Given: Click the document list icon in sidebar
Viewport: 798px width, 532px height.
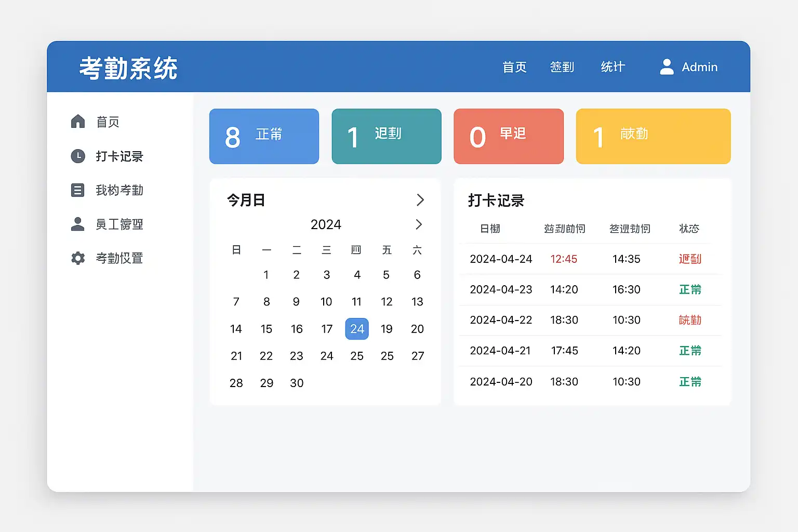Looking at the screenshot, I should coord(78,190).
